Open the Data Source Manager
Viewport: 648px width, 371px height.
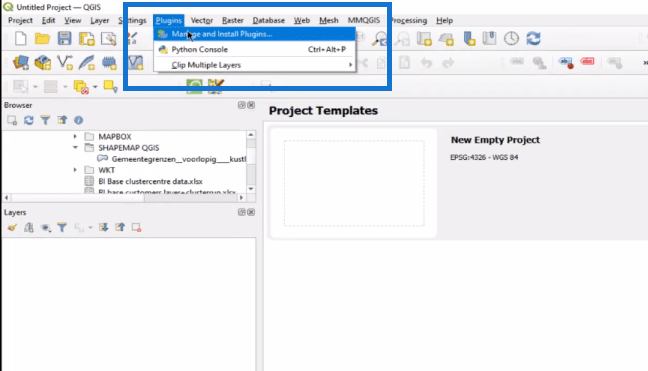(21, 62)
